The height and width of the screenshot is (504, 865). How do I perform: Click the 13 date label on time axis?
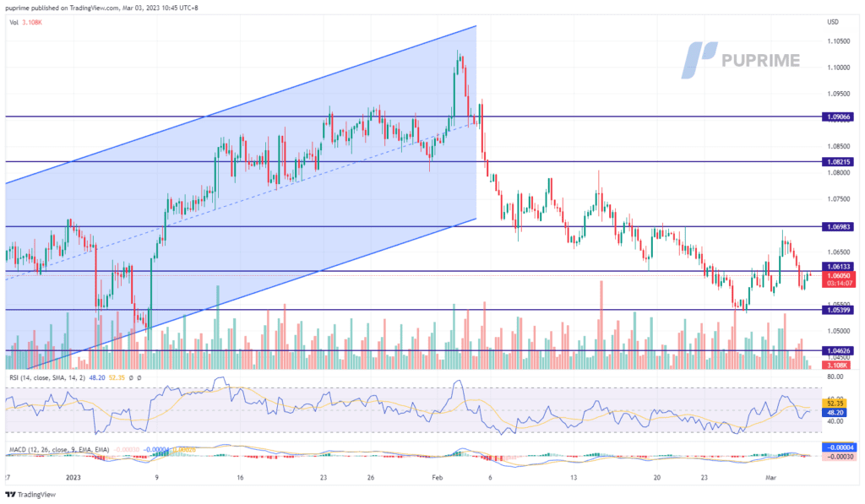click(x=574, y=478)
